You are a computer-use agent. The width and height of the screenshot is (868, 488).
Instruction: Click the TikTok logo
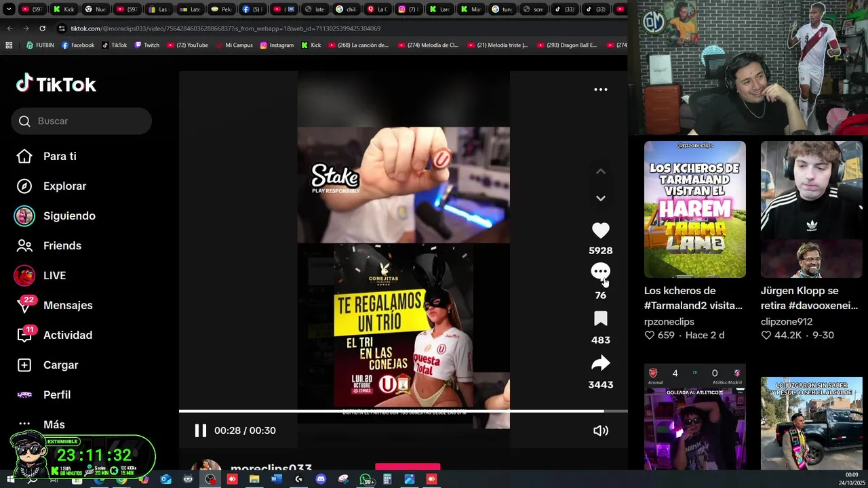coord(56,84)
